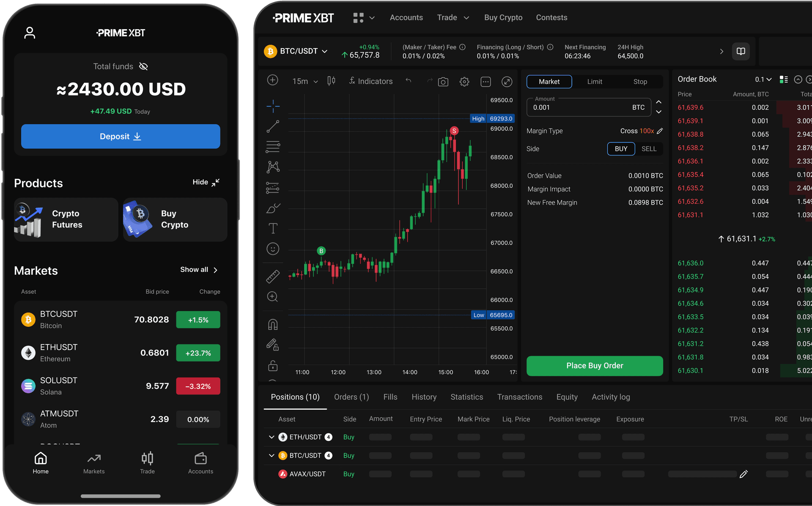Open order book 0.1 grouping dropdown

[763, 79]
